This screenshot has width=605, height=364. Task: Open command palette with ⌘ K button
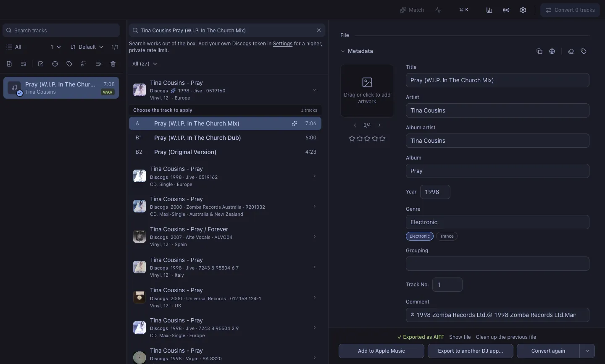464,10
